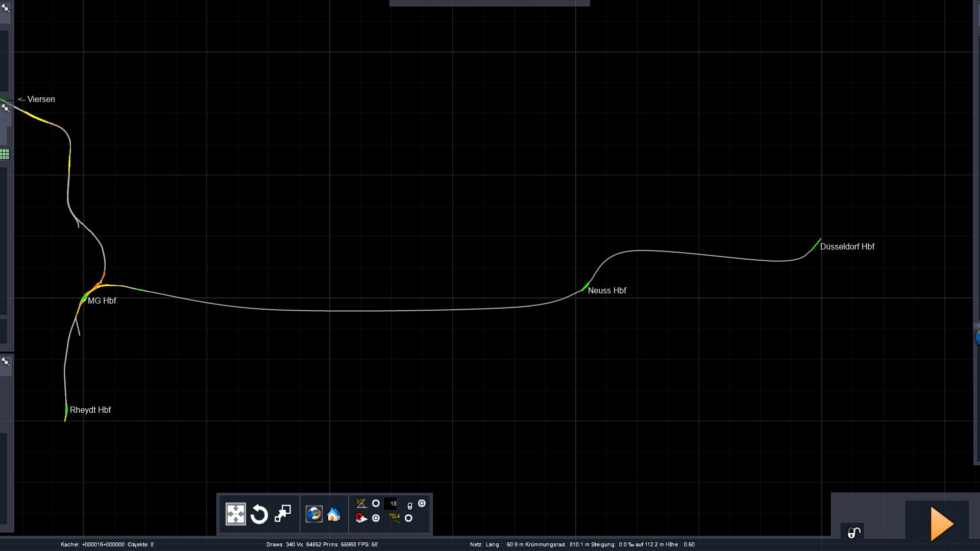Screen dimensions: 980x551
Task: Click the Neuss Hbf station marker label
Action: click(606, 291)
